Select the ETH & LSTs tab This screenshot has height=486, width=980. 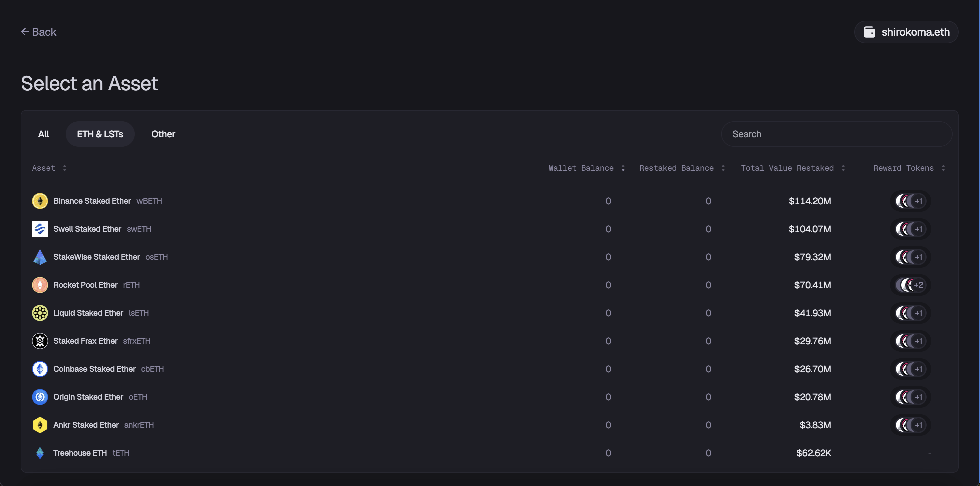[100, 134]
